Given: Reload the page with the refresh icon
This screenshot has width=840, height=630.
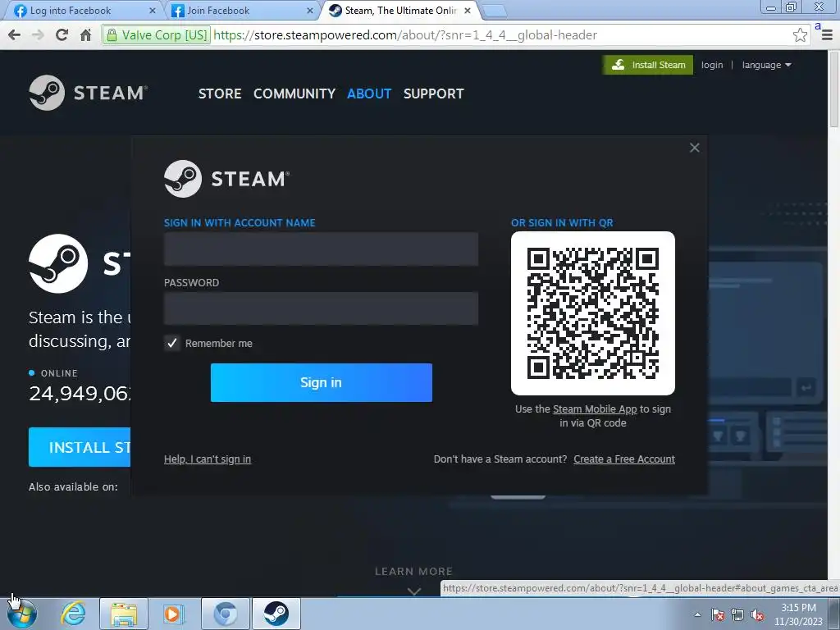Looking at the screenshot, I should pyautogui.click(x=62, y=34).
